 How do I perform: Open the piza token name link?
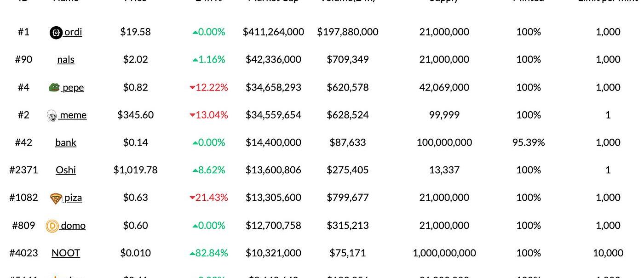[x=73, y=198]
